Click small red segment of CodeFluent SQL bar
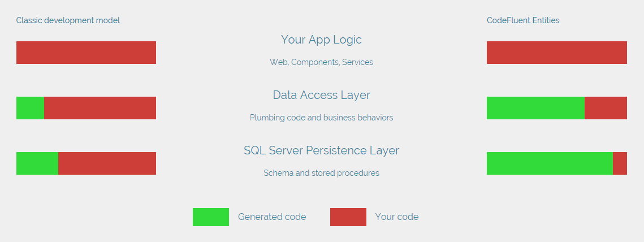This screenshot has width=644, height=242. point(620,163)
